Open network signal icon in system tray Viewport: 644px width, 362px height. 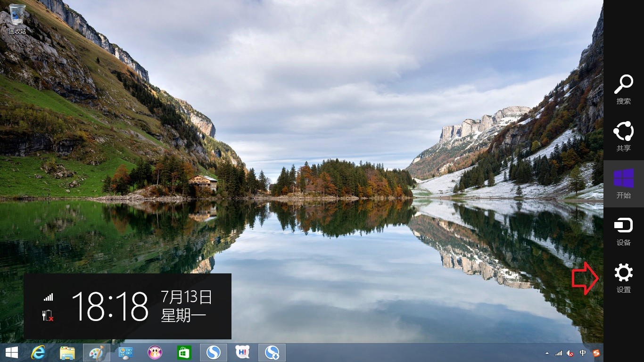coord(559,353)
